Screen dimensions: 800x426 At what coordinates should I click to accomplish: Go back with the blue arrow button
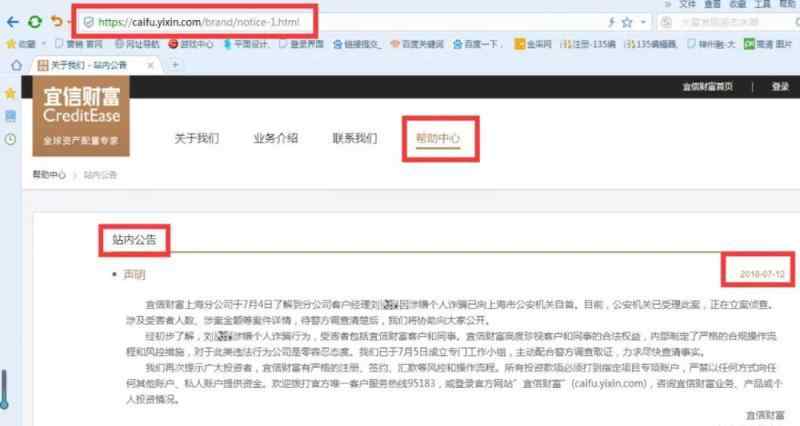13,22
